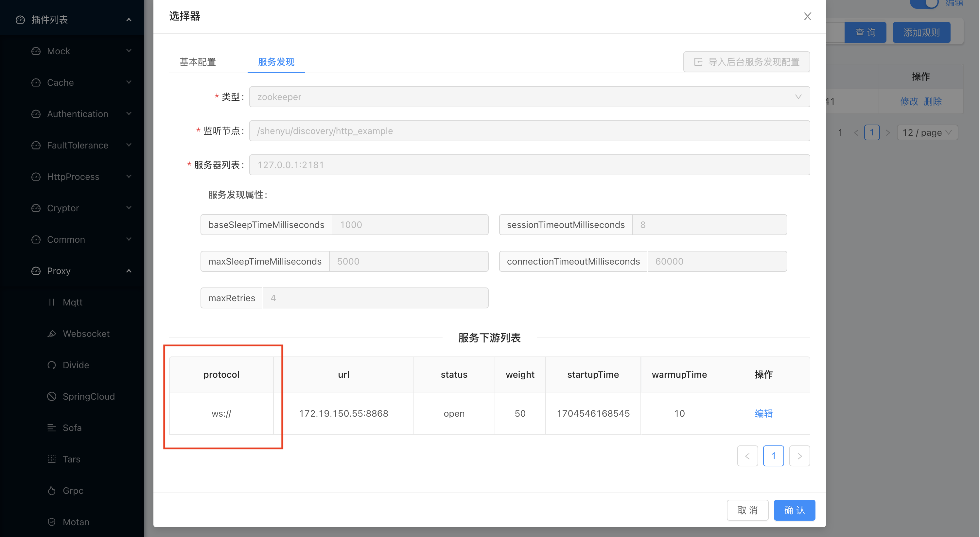Switch to the 基本配置 tab
Image resolution: width=980 pixels, height=537 pixels.
198,62
